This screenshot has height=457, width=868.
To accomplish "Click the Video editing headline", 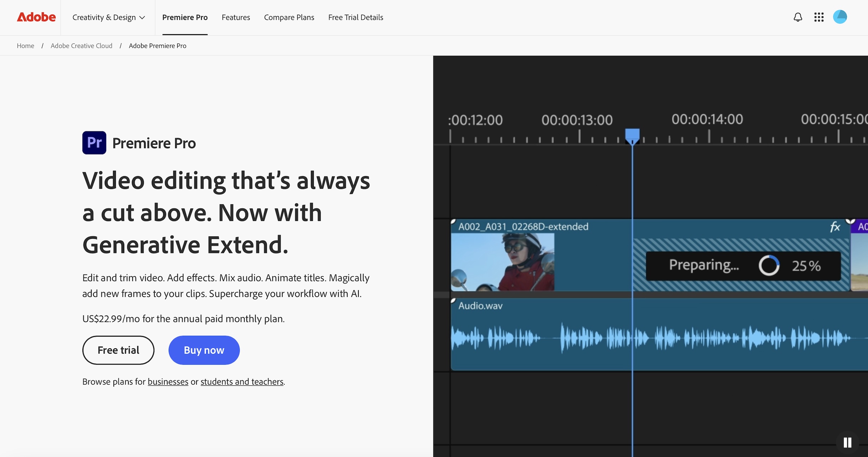I will [x=226, y=212].
